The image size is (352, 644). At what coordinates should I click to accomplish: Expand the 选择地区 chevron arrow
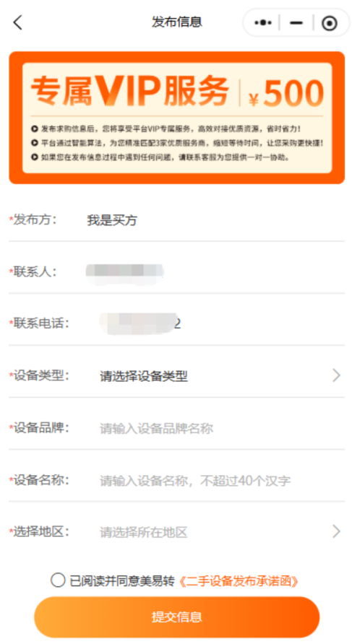[x=336, y=531]
